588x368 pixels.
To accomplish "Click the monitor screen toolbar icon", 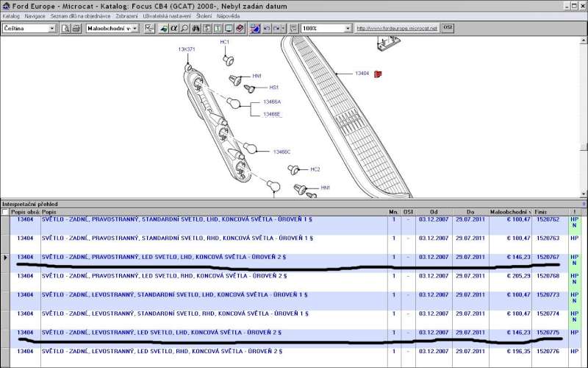I will tap(229, 28).
